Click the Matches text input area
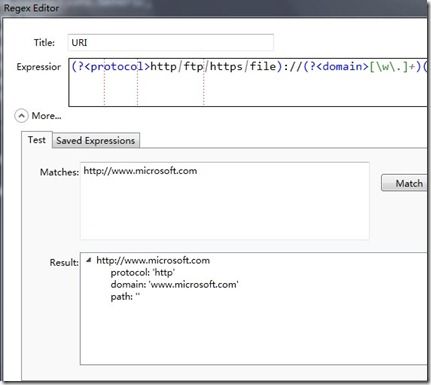Image resolution: width=431 pixels, height=385 pixels. 225,201
